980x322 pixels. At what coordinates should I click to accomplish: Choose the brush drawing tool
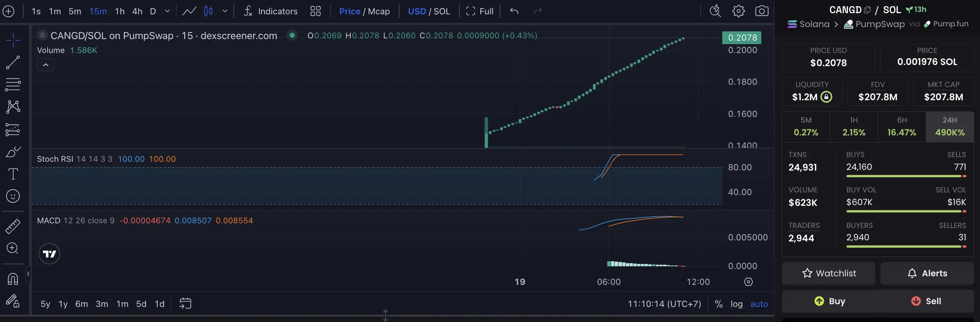pyautogui.click(x=13, y=152)
